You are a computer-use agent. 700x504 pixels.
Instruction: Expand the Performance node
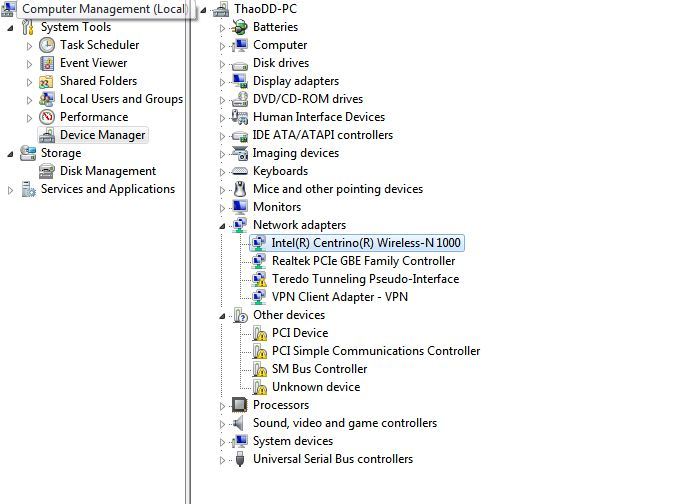click(x=29, y=118)
